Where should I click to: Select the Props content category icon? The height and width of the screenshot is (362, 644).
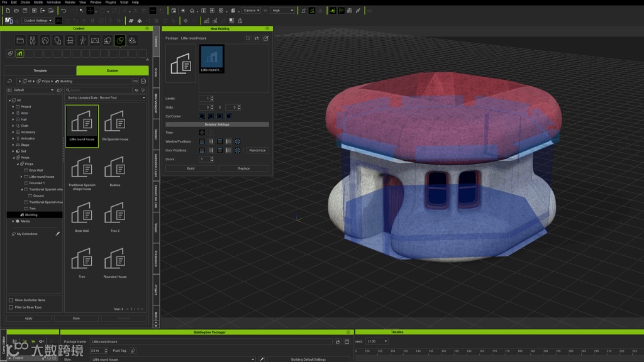(x=120, y=40)
